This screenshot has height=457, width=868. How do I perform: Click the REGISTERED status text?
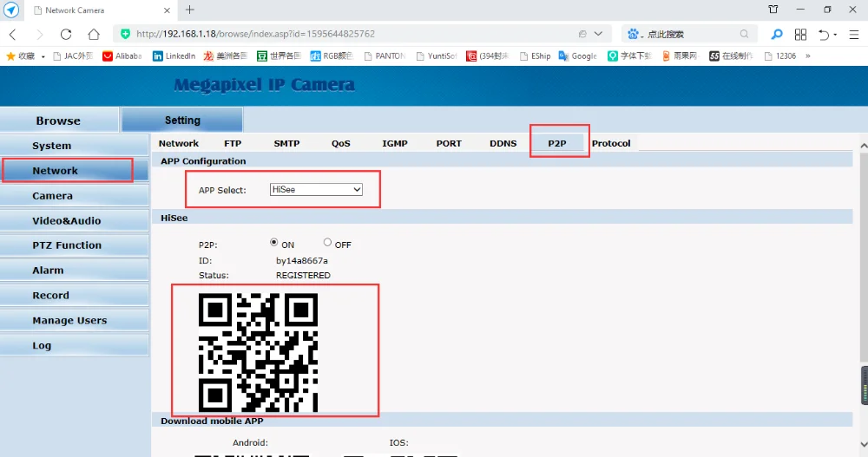point(303,275)
